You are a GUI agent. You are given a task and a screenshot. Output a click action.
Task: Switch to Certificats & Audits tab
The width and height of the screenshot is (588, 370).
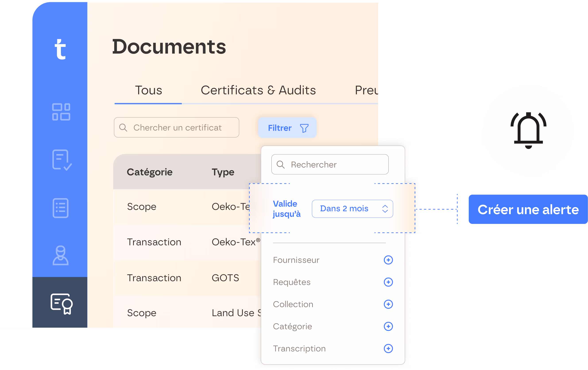pyautogui.click(x=258, y=90)
